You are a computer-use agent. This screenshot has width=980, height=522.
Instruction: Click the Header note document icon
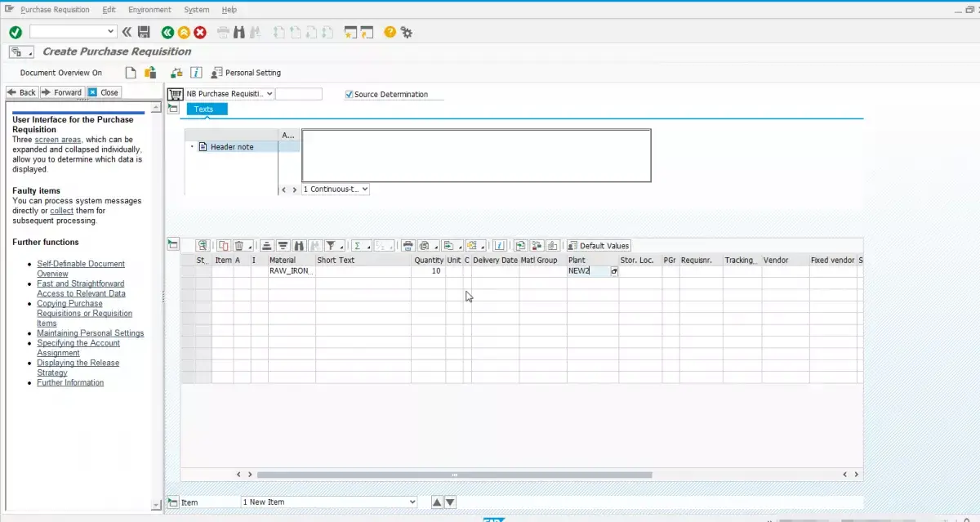click(x=203, y=147)
